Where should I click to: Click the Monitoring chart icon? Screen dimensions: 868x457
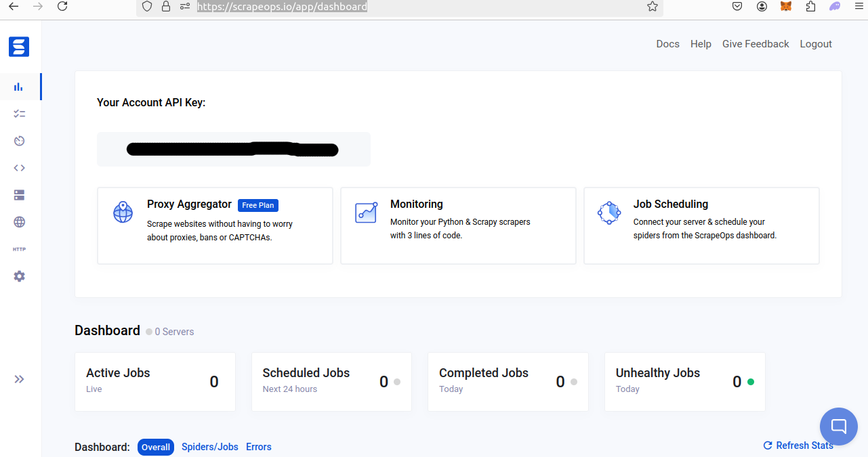(366, 212)
